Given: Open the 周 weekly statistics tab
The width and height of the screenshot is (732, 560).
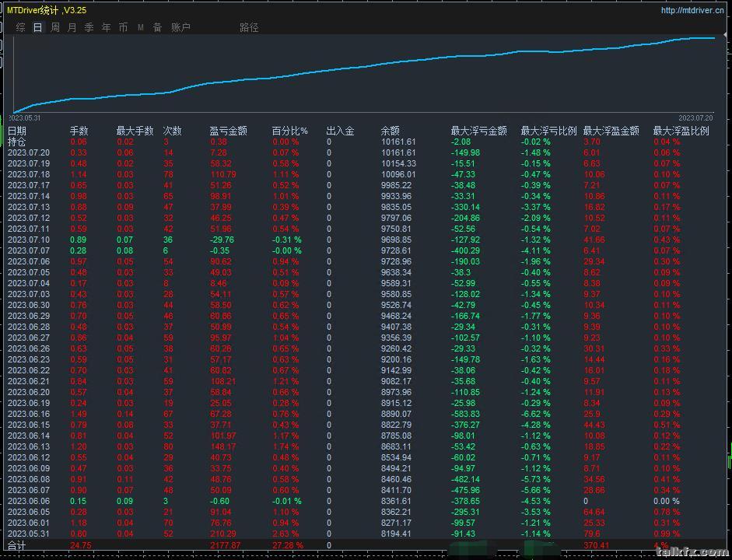Looking at the screenshot, I should pyautogui.click(x=55, y=27).
